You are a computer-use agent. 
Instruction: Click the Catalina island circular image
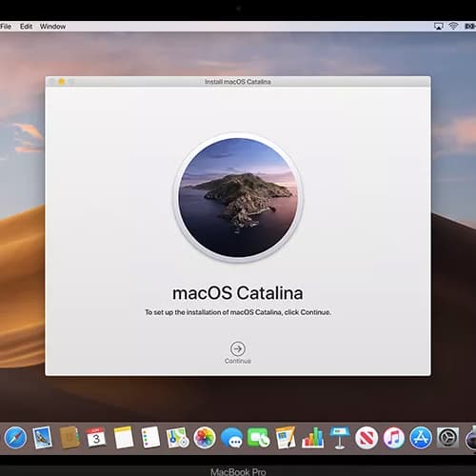tap(238, 197)
